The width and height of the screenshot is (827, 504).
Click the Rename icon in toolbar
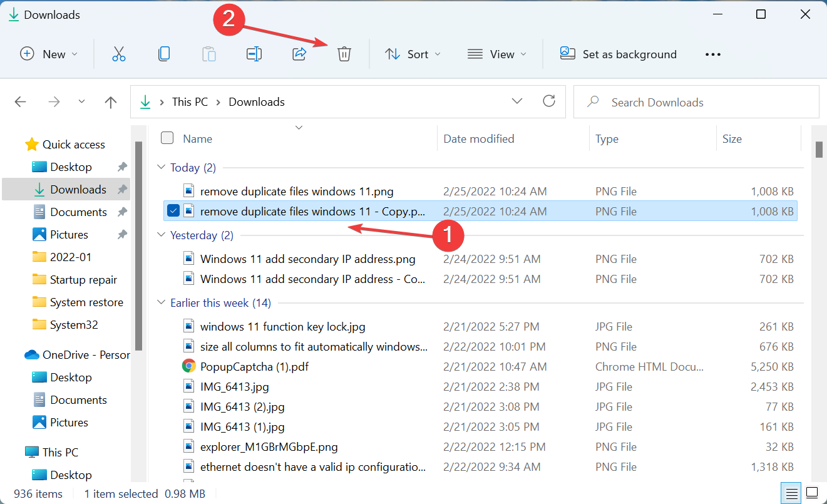coord(254,54)
